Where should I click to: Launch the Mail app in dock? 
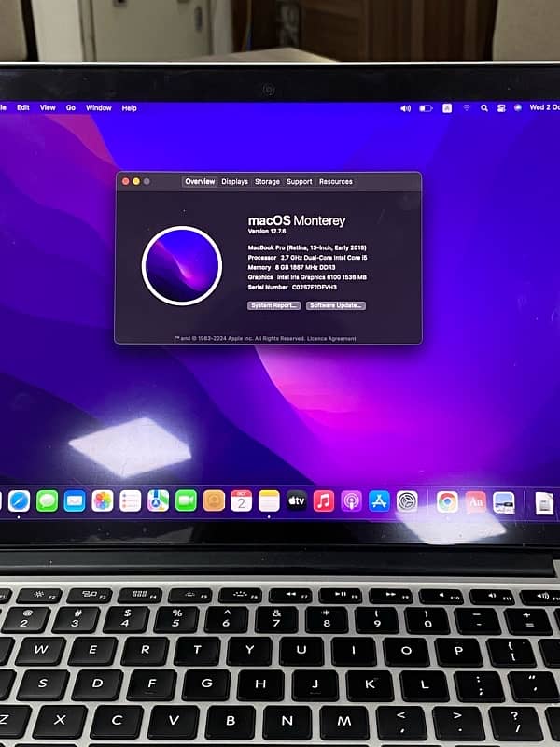[x=75, y=501]
